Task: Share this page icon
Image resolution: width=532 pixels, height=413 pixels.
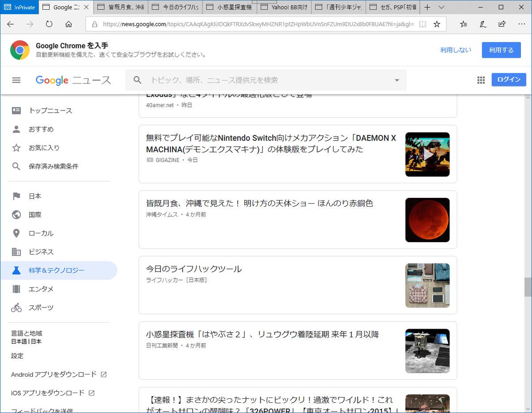Action: [x=502, y=24]
